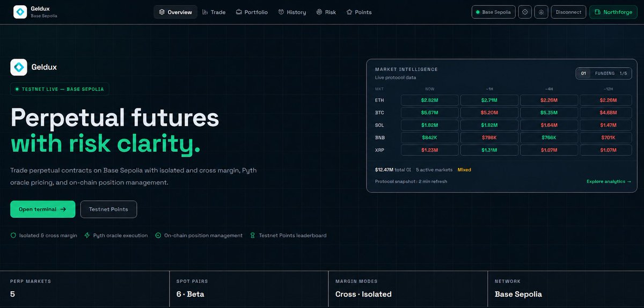644x308 pixels.
Task: Switch to the Portfolio tab
Action: click(252, 12)
